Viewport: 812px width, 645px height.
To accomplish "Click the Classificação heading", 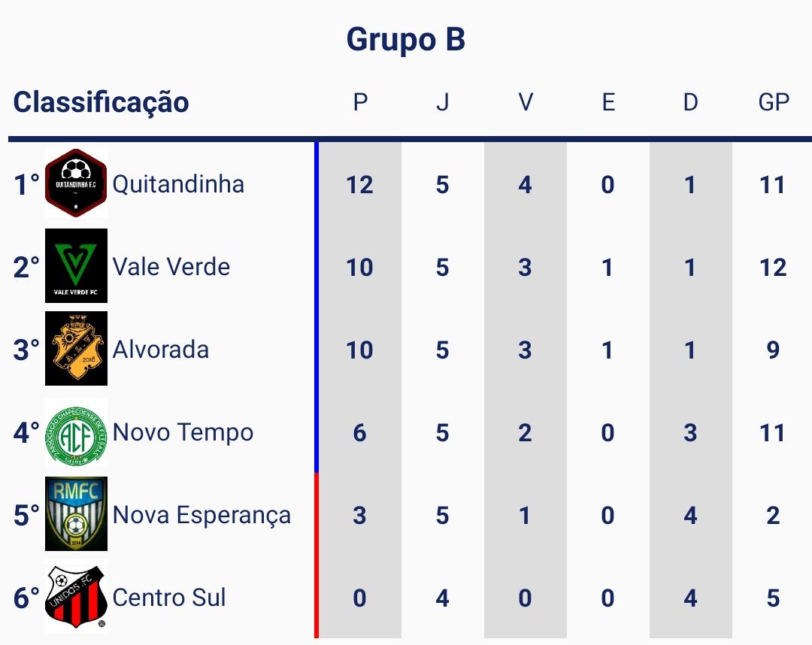I will pos(101,102).
